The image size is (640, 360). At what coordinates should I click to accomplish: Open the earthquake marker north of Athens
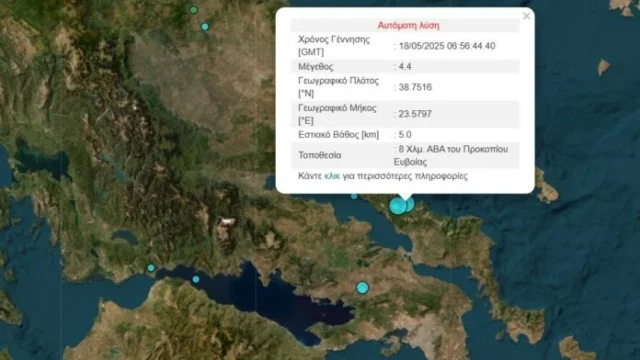362,288
